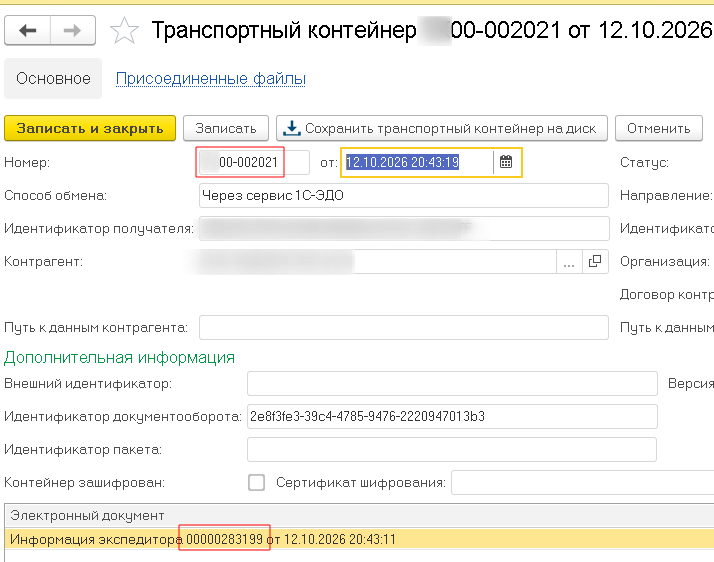Viewport: 714px width, 562px height.
Task: Toggle the Контейнер зашифрован checkbox
Action: click(x=256, y=482)
